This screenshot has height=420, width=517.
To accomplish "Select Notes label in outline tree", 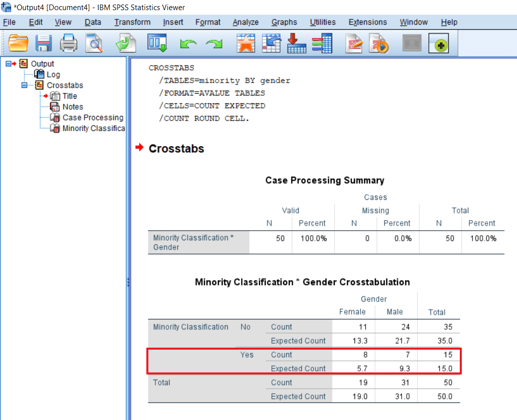I will tap(73, 107).
